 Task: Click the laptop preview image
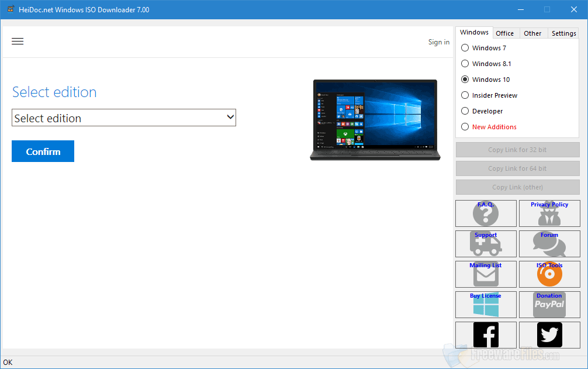pos(375,119)
